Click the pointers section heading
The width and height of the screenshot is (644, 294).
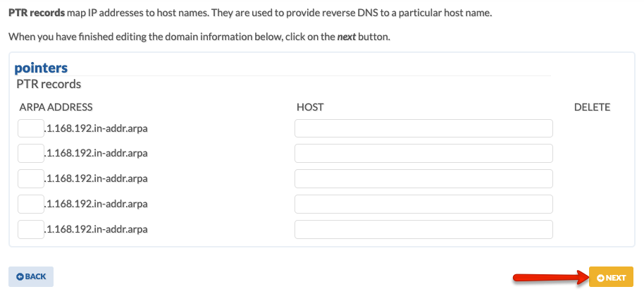[x=41, y=68]
